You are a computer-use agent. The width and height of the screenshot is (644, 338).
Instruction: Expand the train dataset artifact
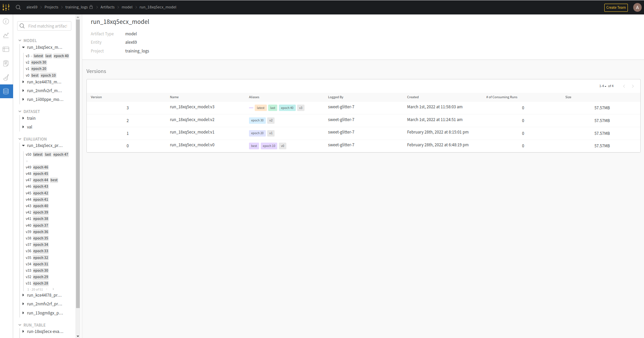tap(23, 118)
